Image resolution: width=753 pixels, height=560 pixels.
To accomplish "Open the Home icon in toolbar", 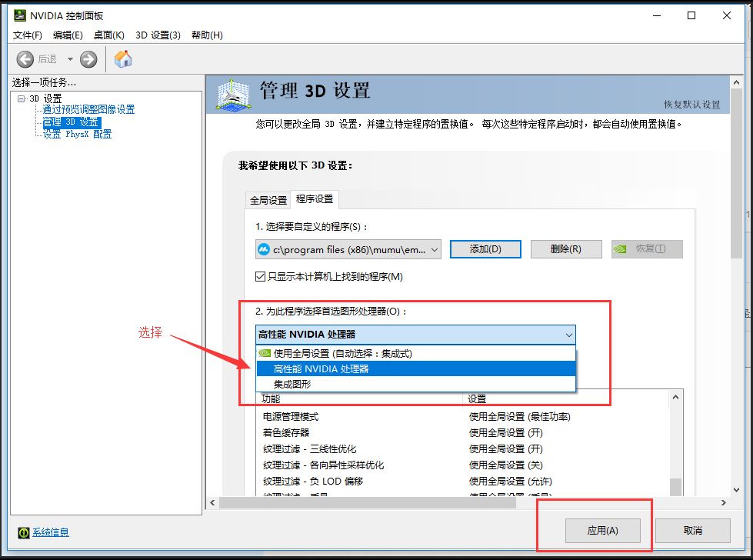I will pyautogui.click(x=123, y=59).
